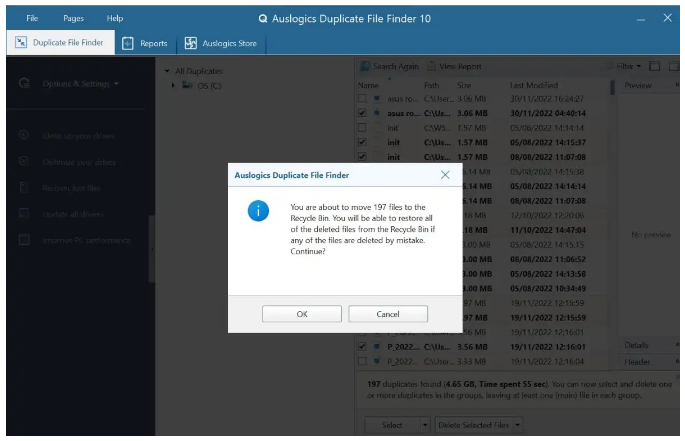Check the init file dated 05/08/2022 14:14:14

(x=362, y=128)
